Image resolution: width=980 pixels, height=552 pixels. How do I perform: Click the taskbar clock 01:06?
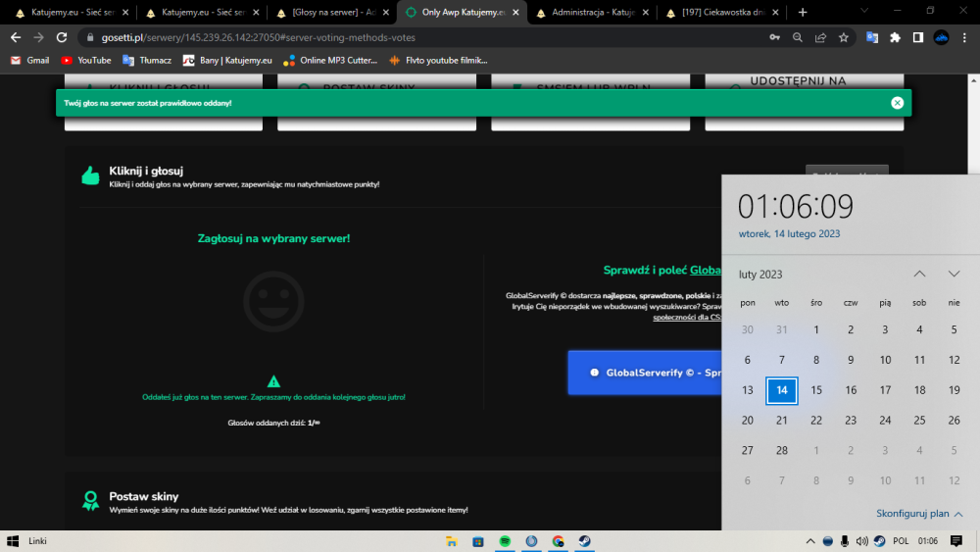[927, 541]
